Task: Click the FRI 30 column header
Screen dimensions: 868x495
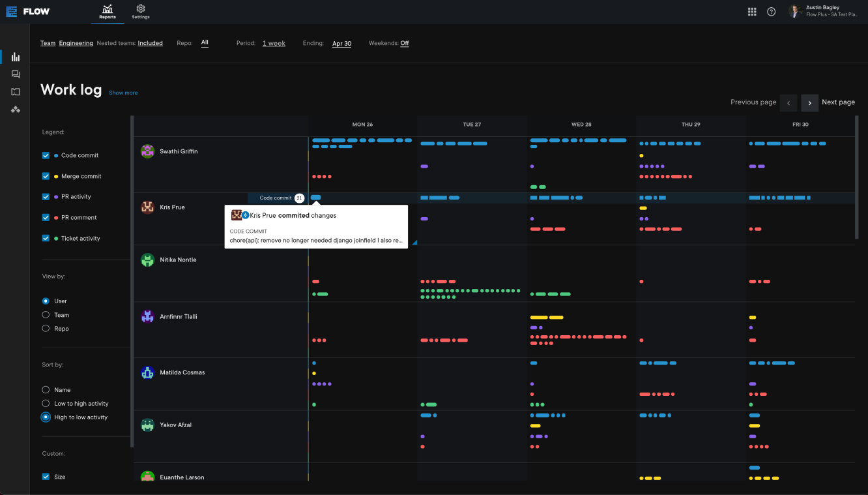Action: (x=800, y=125)
